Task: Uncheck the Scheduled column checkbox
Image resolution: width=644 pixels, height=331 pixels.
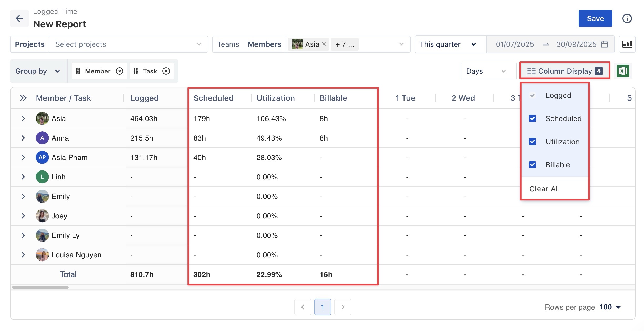Action: coord(533,118)
